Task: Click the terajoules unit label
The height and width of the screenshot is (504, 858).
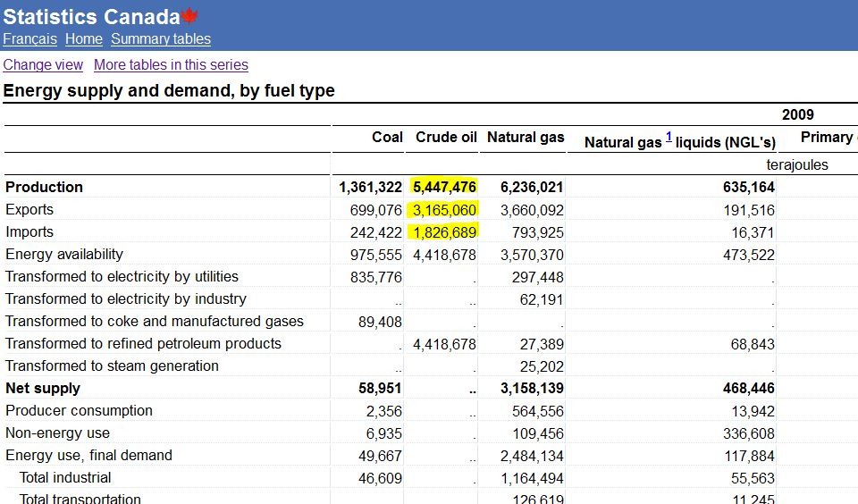Action: pyautogui.click(x=796, y=164)
